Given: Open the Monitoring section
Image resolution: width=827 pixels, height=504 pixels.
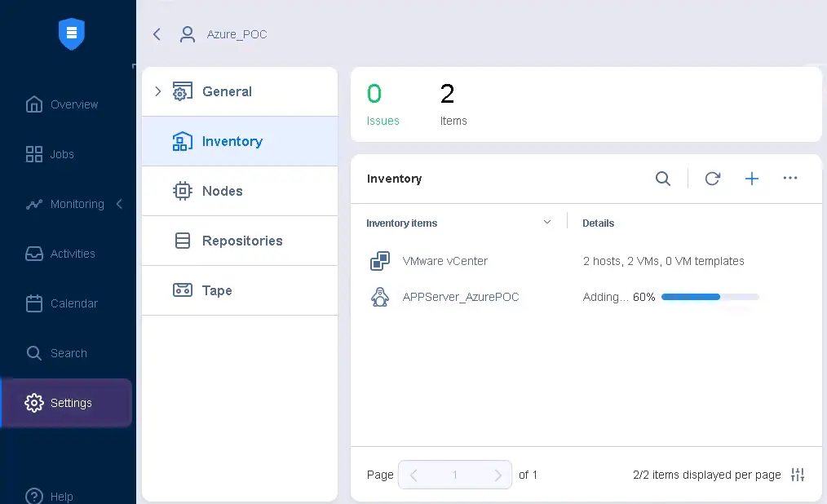Looking at the screenshot, I should click(x=77, y=204).
